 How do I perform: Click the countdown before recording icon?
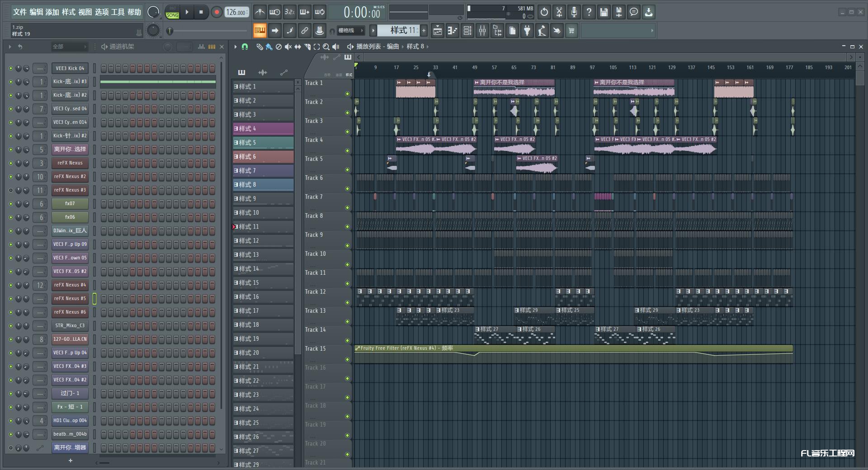tap(290, 12)
